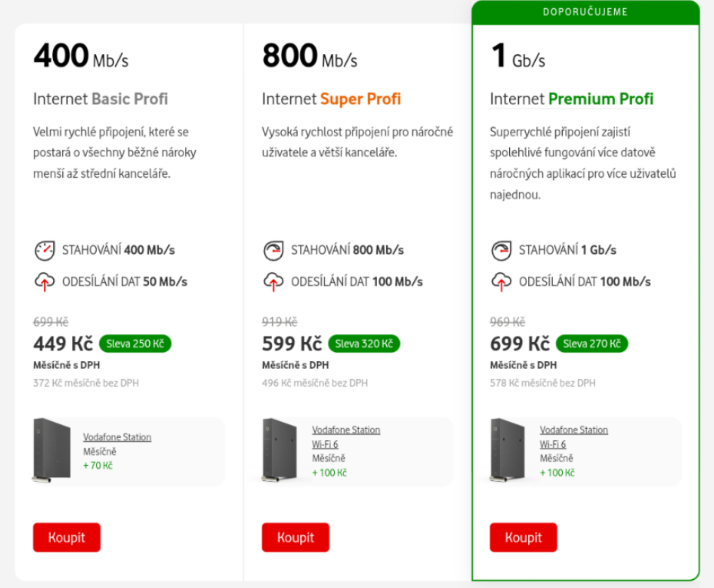Open the Vodafone Station link in Basic Profi
The height and width of the screenshot is (588, 714).
pyautogui.click(x=117, y=437)
